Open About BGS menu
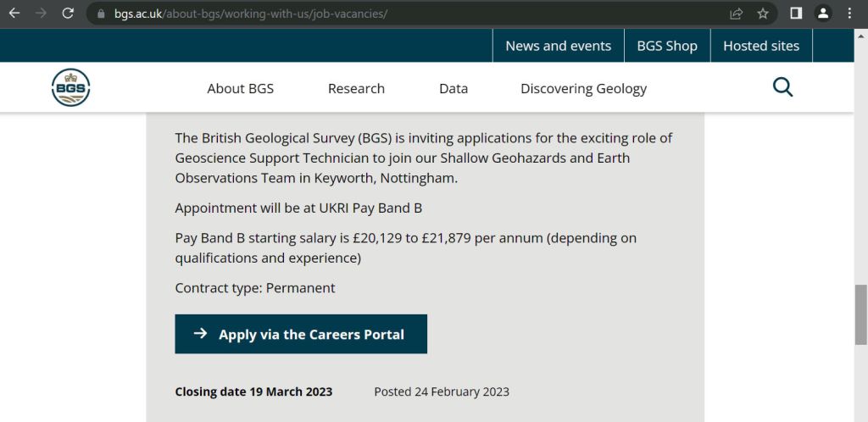This screenshot has width=868, height=422. tap(240, 88)
